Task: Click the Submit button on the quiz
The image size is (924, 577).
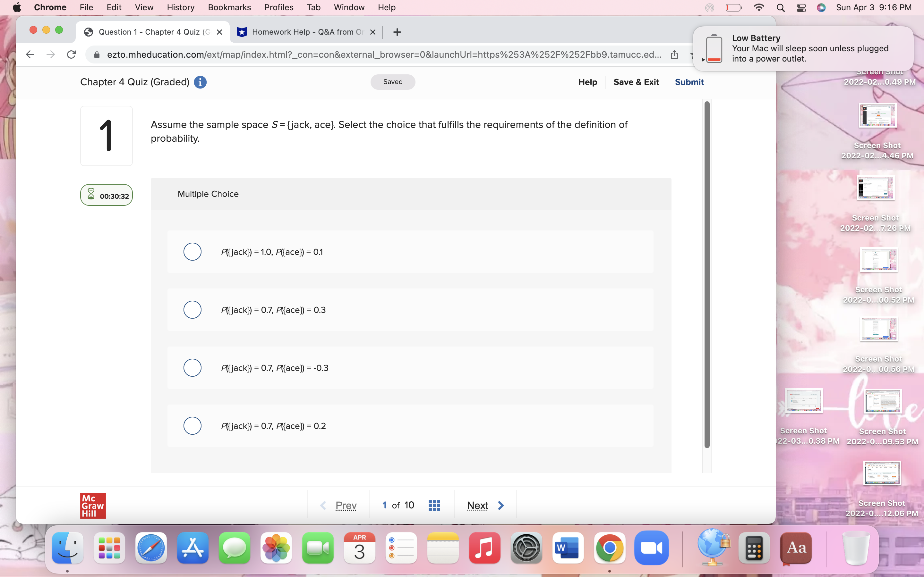Action: click(689, 82)
